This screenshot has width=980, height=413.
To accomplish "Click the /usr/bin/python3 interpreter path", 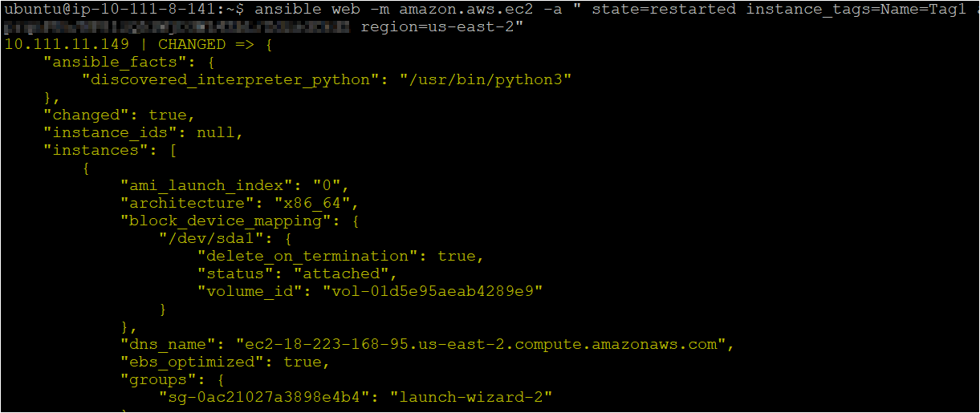I will point(486,80).
